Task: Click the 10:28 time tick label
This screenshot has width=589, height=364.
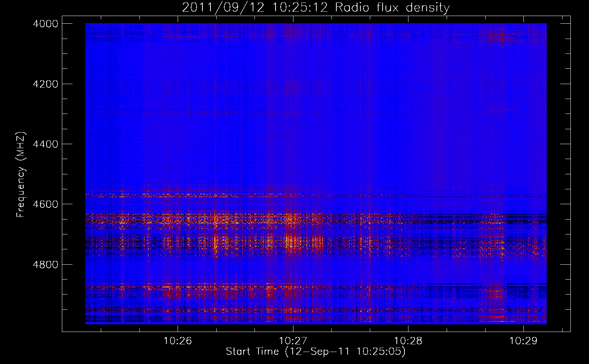Action: click(x=408, y=341)
